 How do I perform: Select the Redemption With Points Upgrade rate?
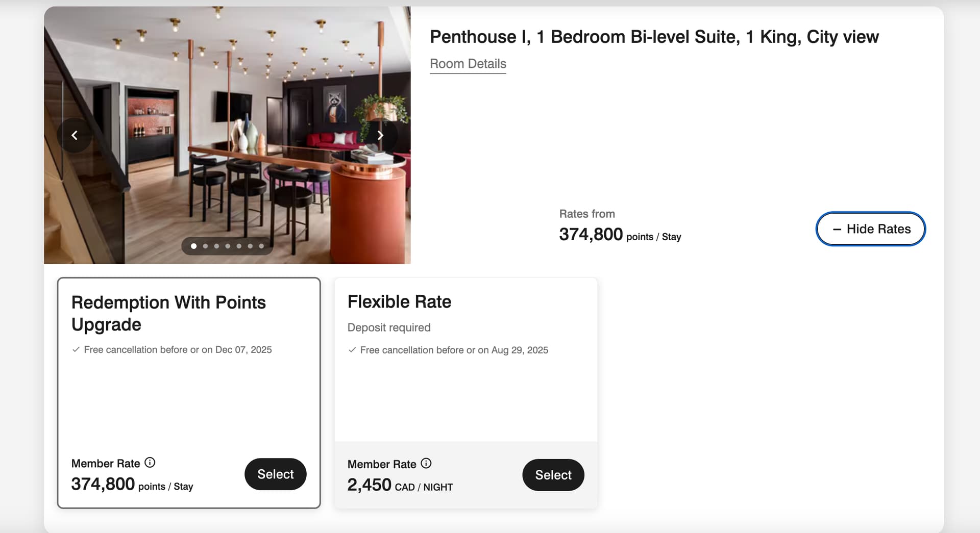(276, 474)
